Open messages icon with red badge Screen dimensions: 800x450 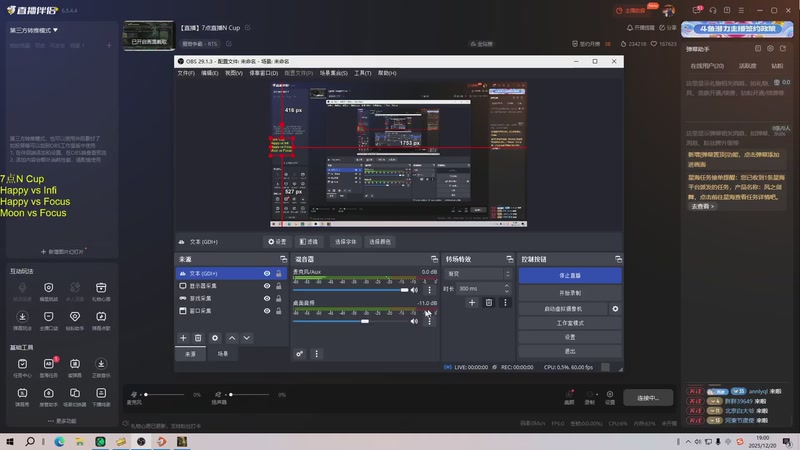point(696,10)
